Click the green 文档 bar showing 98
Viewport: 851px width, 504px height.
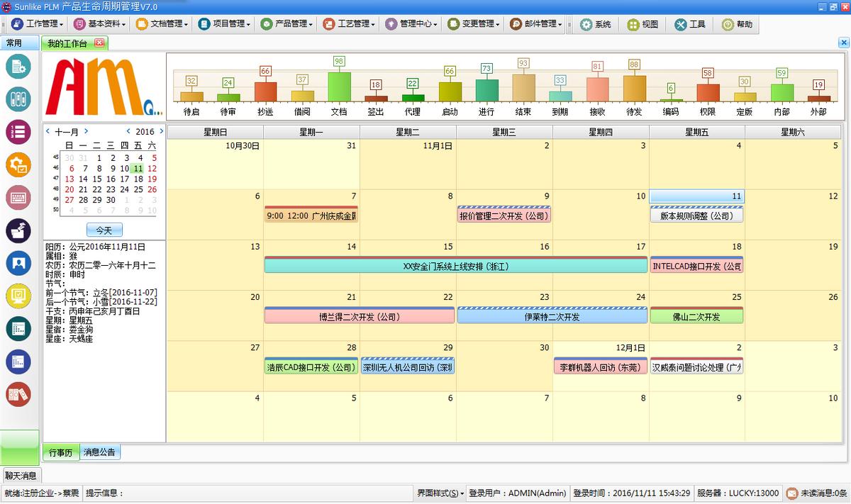339,86
